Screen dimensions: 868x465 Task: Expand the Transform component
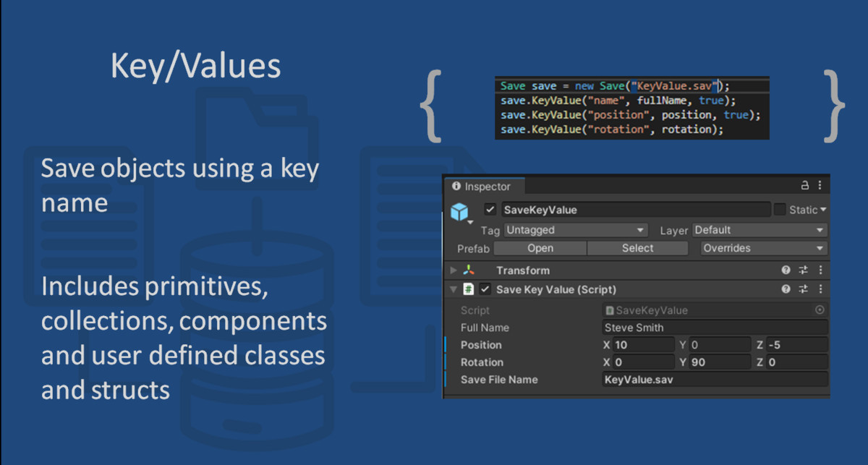click(x=452, y=270)
